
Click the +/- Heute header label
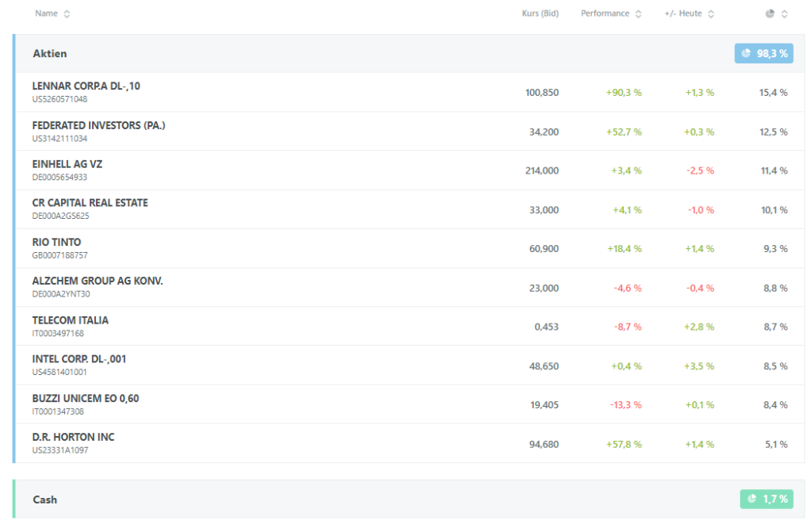pyautogui.click(x=683, y=13)
